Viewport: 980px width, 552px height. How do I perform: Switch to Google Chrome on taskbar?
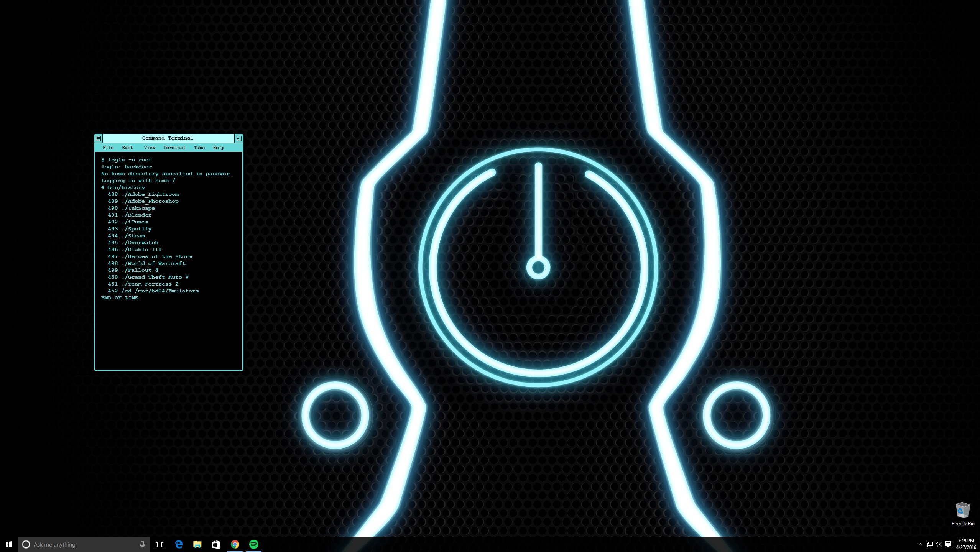pyautogui.click(x=235, y=544)
